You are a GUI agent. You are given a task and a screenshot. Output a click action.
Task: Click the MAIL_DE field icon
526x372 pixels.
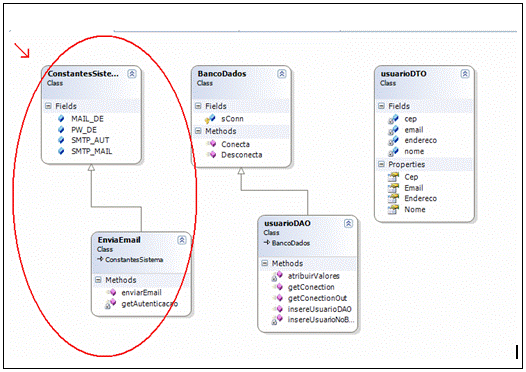(61, 119)
